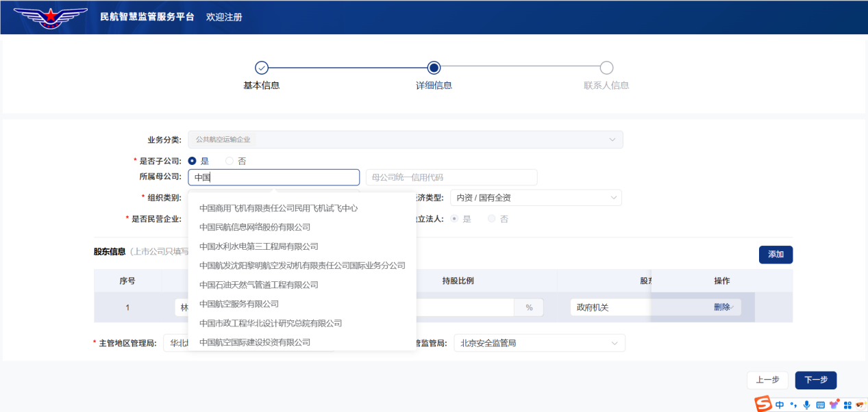Click the 添加 button to add shareholder

tap(776, 254)
